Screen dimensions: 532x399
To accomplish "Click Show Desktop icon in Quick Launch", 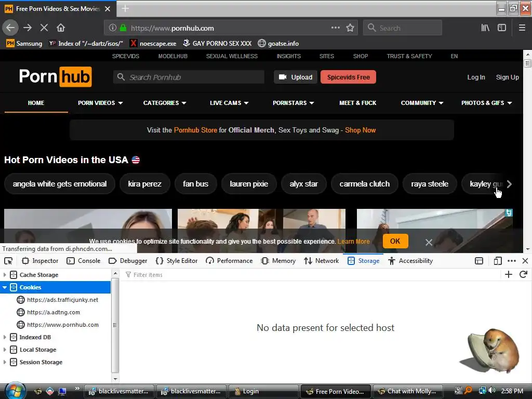I will (62, 391).
